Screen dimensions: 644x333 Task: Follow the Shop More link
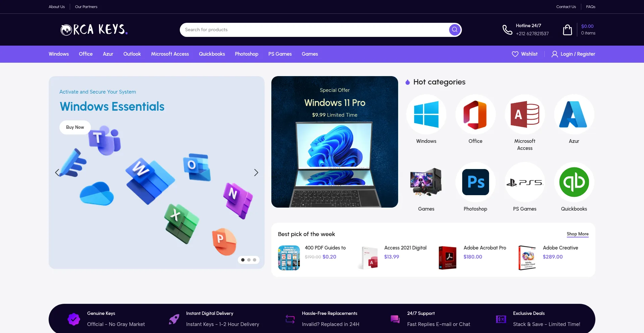click(x=577, y=234)
